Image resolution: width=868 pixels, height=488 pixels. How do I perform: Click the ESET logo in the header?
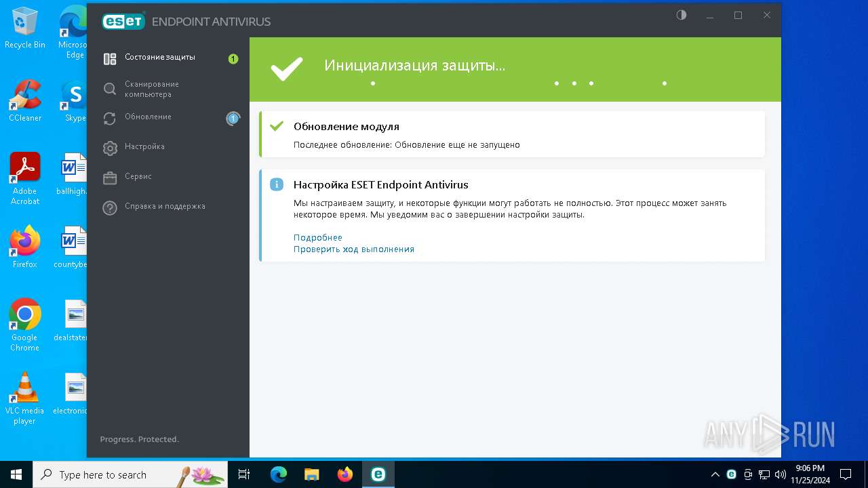coord(123,22)
